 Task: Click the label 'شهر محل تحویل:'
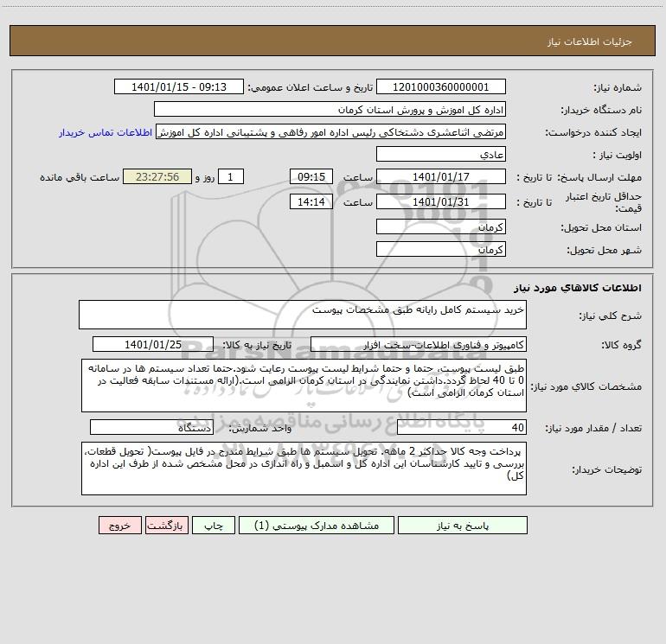(x=604, y=251)
